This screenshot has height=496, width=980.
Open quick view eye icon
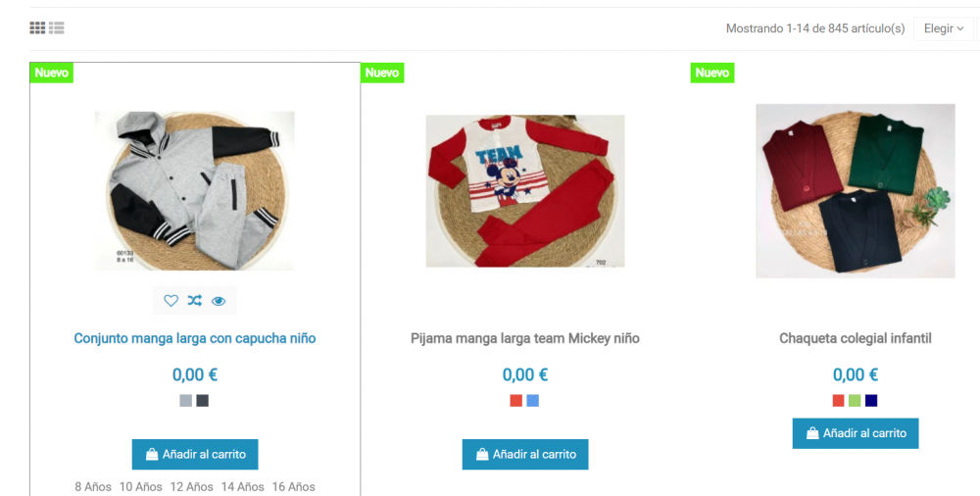pos(219,301)
